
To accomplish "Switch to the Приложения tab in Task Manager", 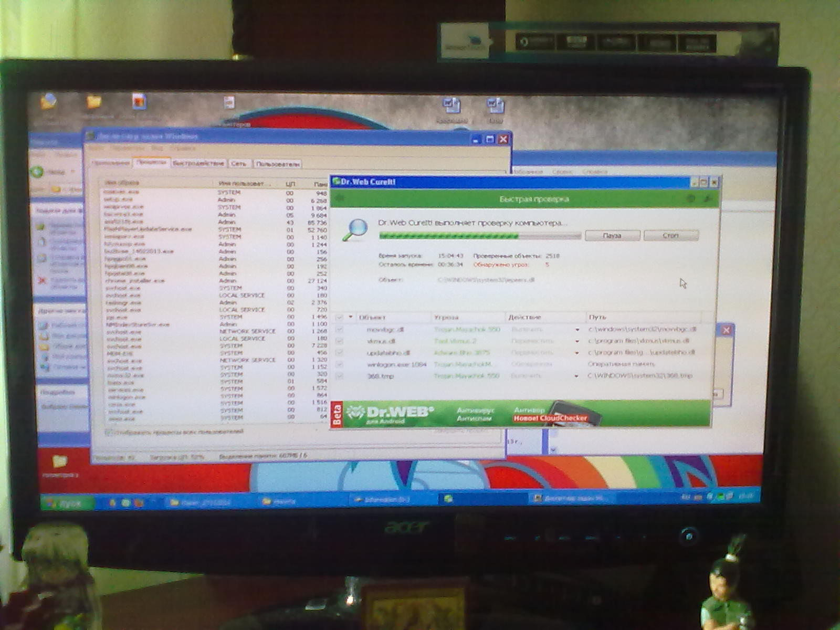I will [111, 163].
